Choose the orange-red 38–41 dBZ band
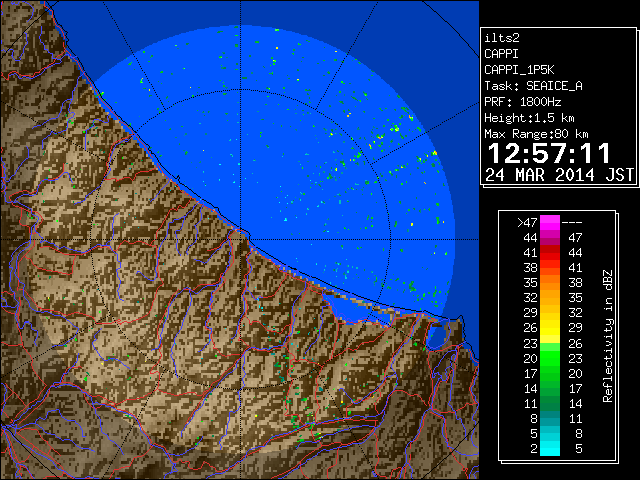 [550, 268]
